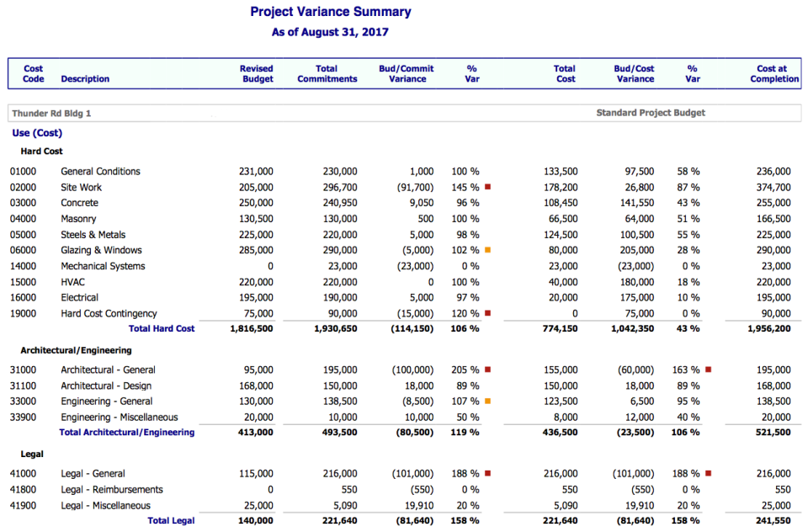Open the Use (Cost) grouping
Screen dimensions: 808x532
point(36,132)
